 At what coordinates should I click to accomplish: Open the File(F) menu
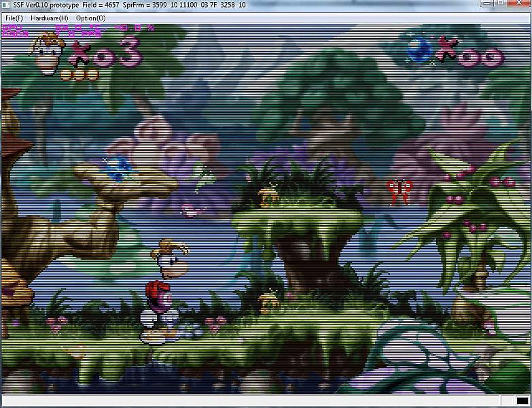[14, 18]
